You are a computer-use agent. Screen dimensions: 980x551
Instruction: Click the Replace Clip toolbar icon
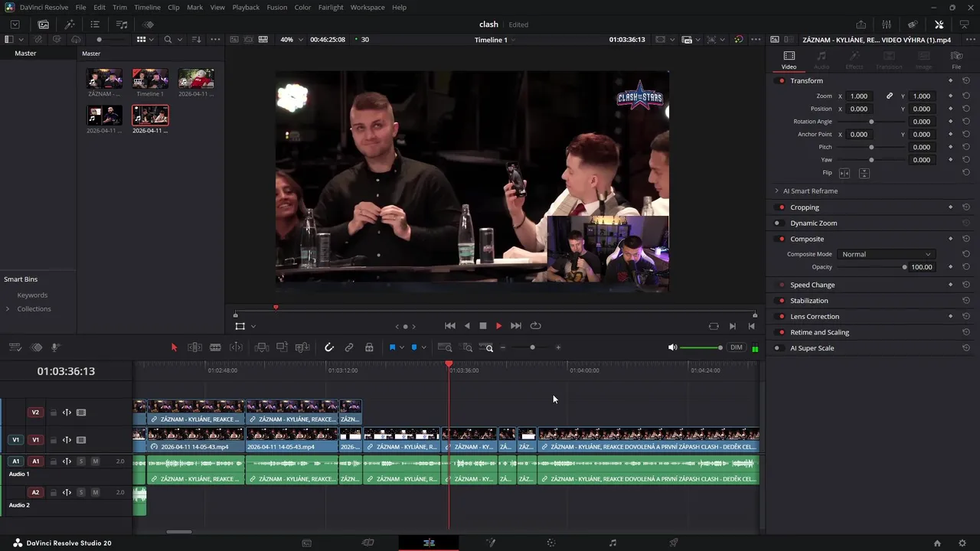point(302,347)
